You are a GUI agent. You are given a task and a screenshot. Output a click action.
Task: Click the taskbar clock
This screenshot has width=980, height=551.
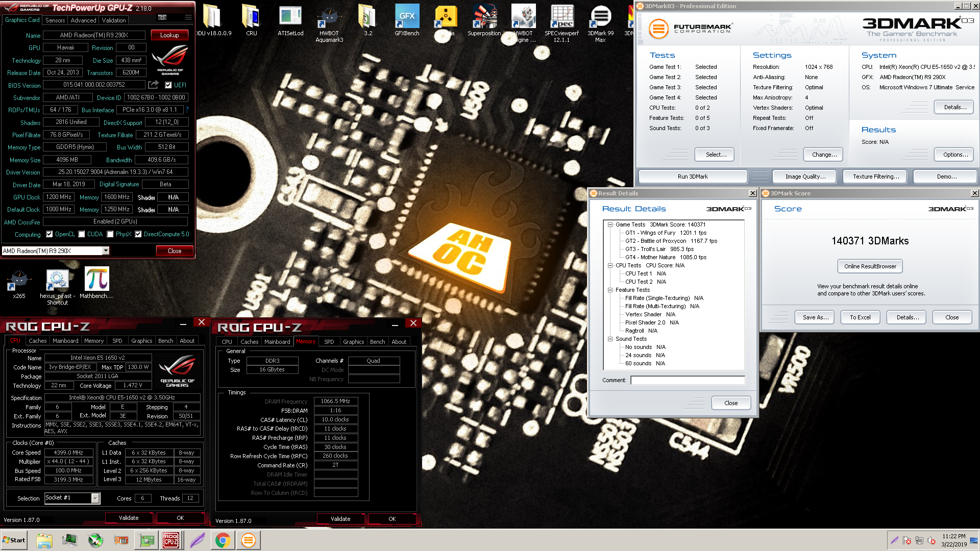[x=954, y=540]
